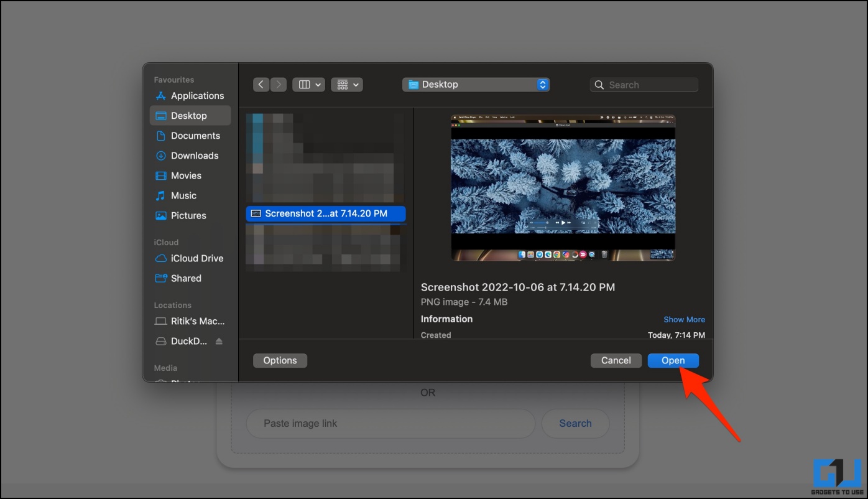Click the Paste image link field behind dialog
The width and height of the screenshot is (868, 499).
(390, 423)
